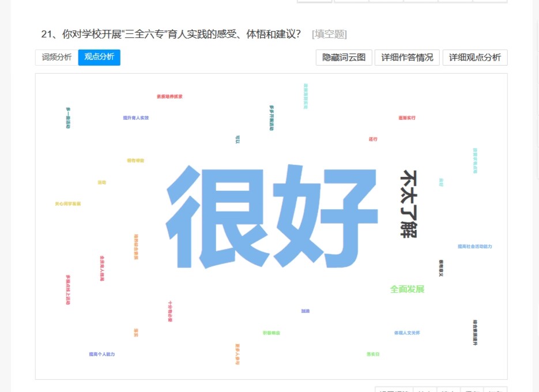The width and height of the screenshot is (539, 392).
Task: Click the [填空题] question type label
Action: 329,34
